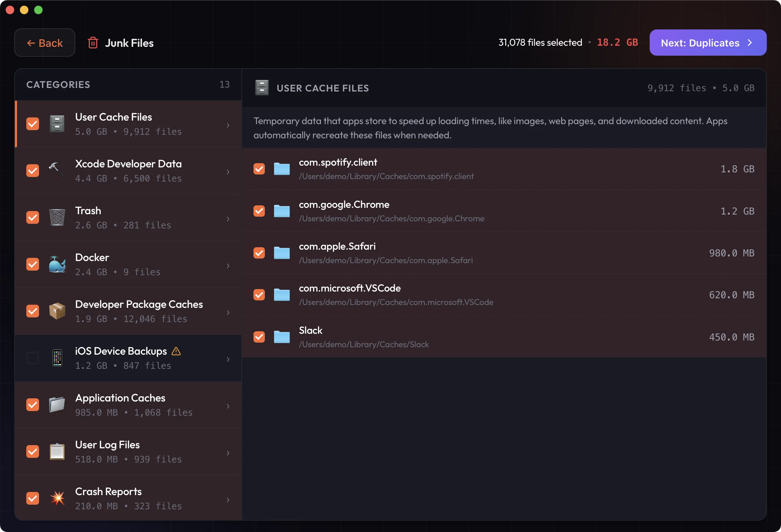This screenshot has width=781, height=532.
Task: Click the com.spotify.client folder icon
Action: click(x=282, y=169)
